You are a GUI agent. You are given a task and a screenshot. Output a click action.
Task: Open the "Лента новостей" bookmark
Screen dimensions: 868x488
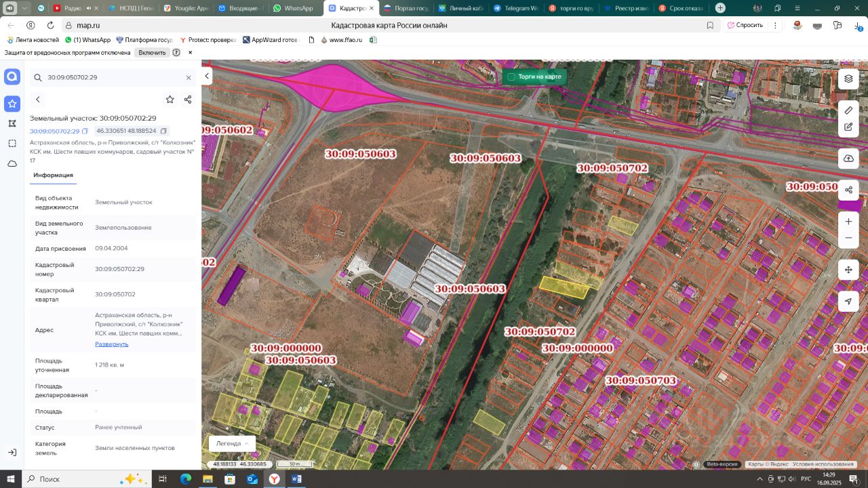coord(33,40)
